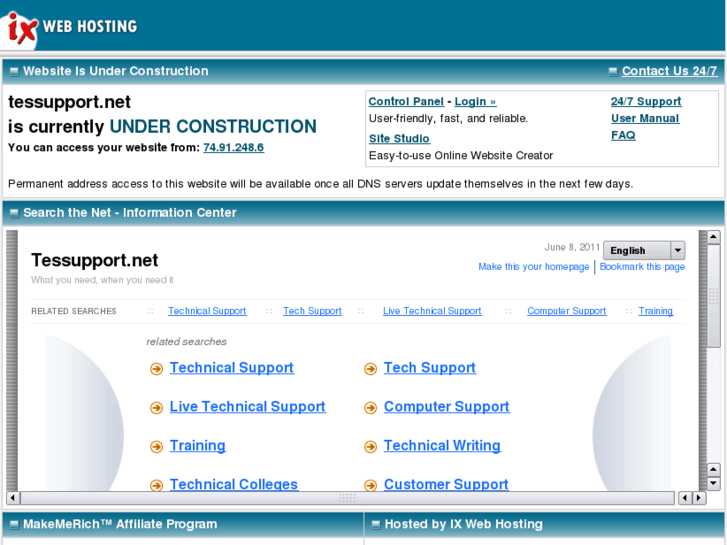Click the horizontal scrollbar thumb
Image resolution: width=727 pixels, height=545 pixels.
click(x=347, y=498)
